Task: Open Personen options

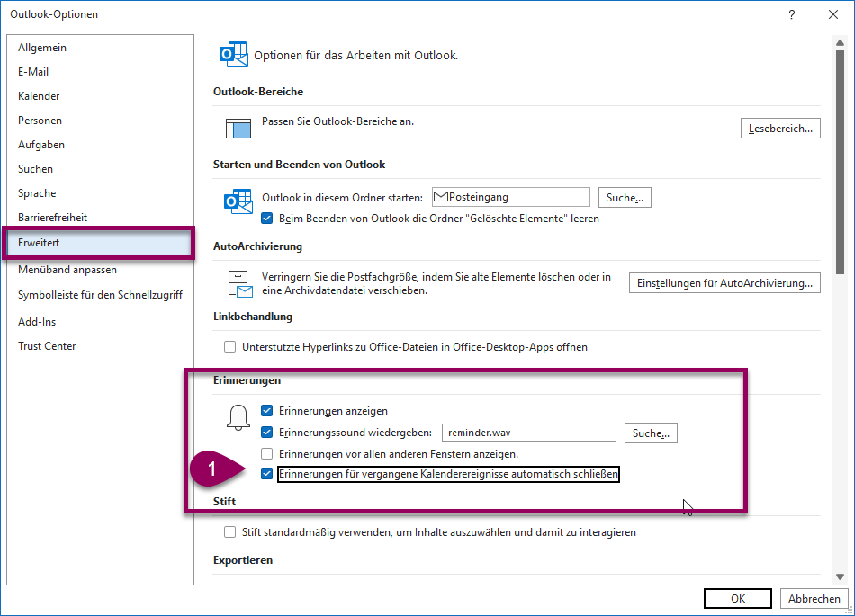Action: pyautogui.click(x=100, y=121)
